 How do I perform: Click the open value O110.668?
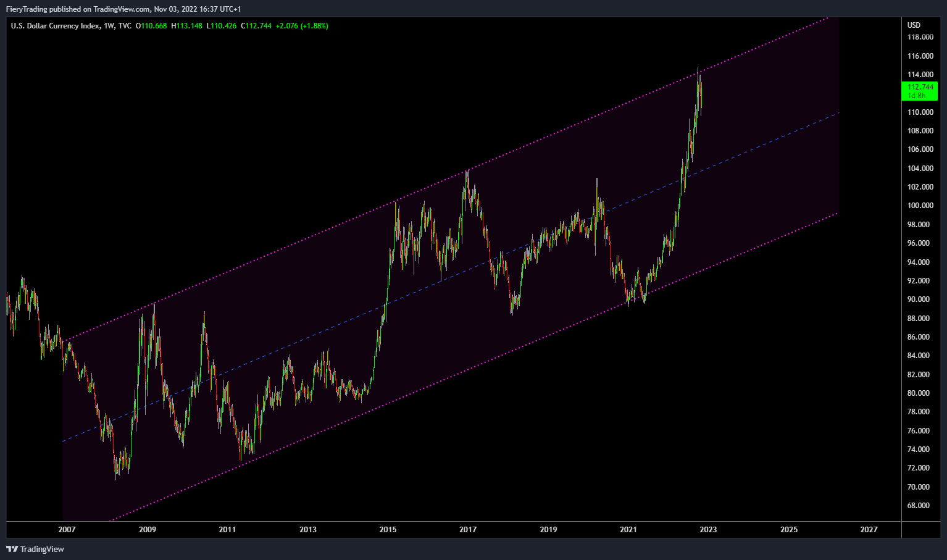coord(151,26)
